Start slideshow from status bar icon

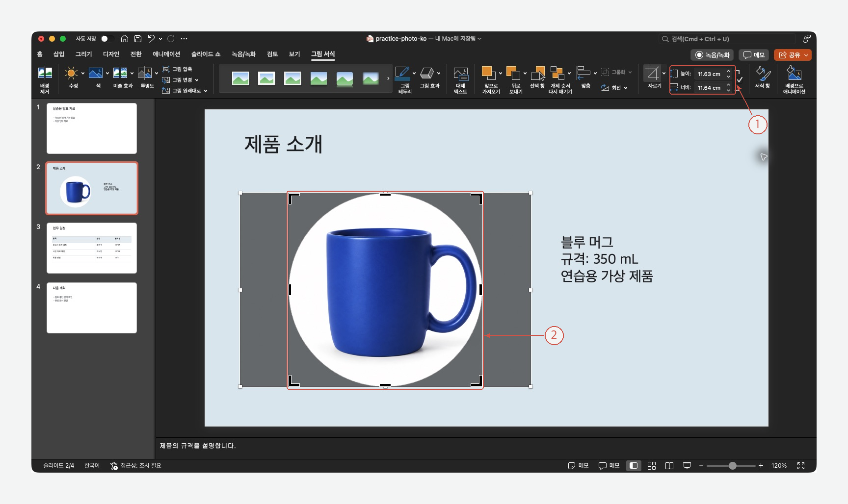pyautogui.click(x=687, y=466)
